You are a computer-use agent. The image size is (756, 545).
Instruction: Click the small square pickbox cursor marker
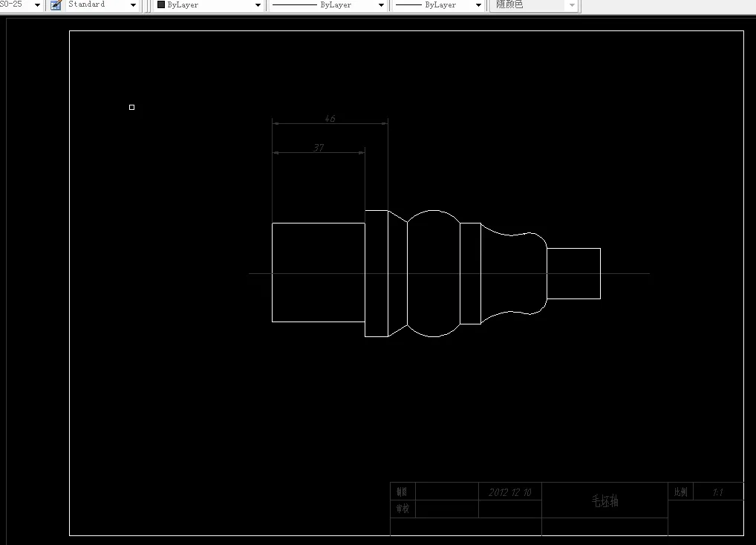click(131, 107)
